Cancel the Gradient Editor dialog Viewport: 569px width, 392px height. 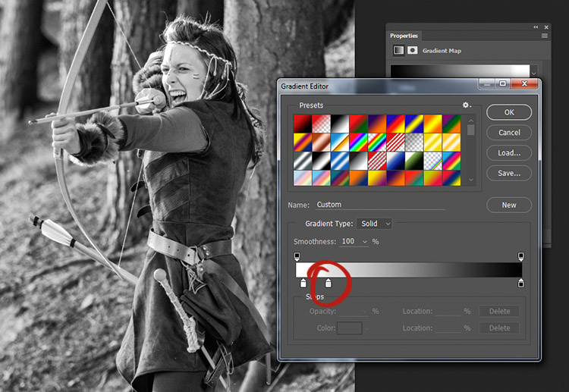(x=509, y=133)
